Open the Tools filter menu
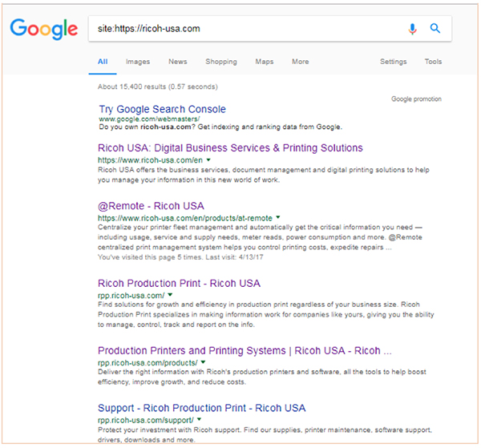This screenshot has height=448, width=481. pyautogui.click(x=433, y=62)
